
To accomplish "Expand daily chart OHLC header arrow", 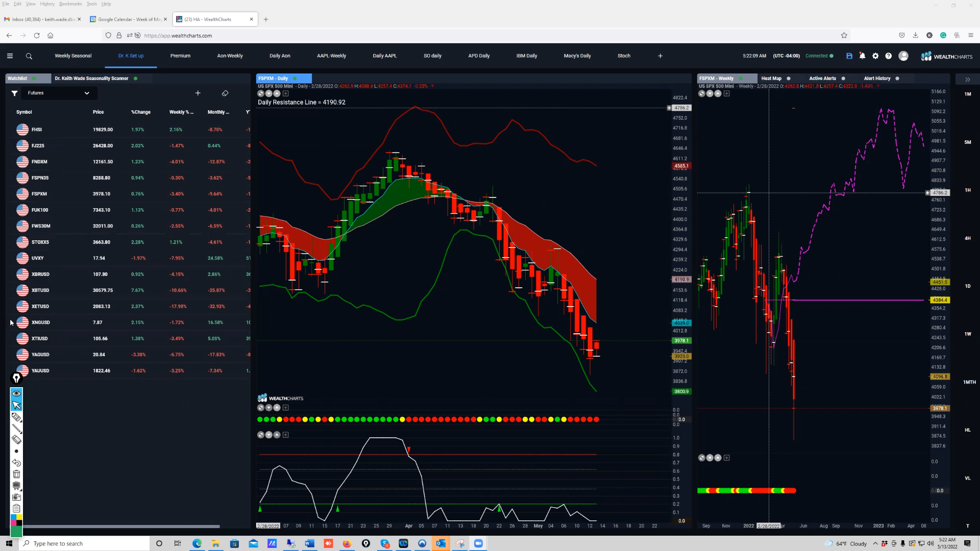I will tap(432, 86).
